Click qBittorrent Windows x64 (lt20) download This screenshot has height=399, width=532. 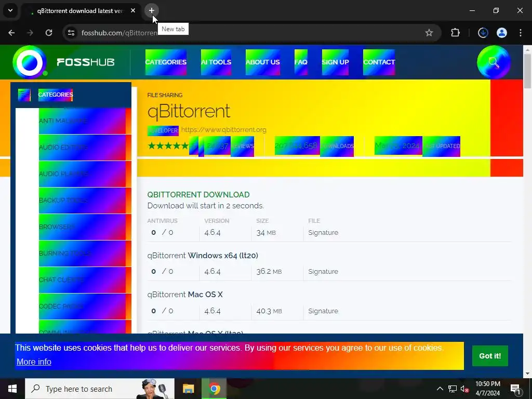[203, 256]
